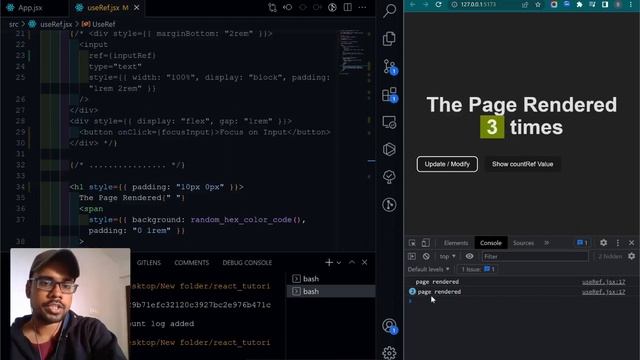Click the DevTools issues counter badge
640x360 pixels.
(582, 243)
